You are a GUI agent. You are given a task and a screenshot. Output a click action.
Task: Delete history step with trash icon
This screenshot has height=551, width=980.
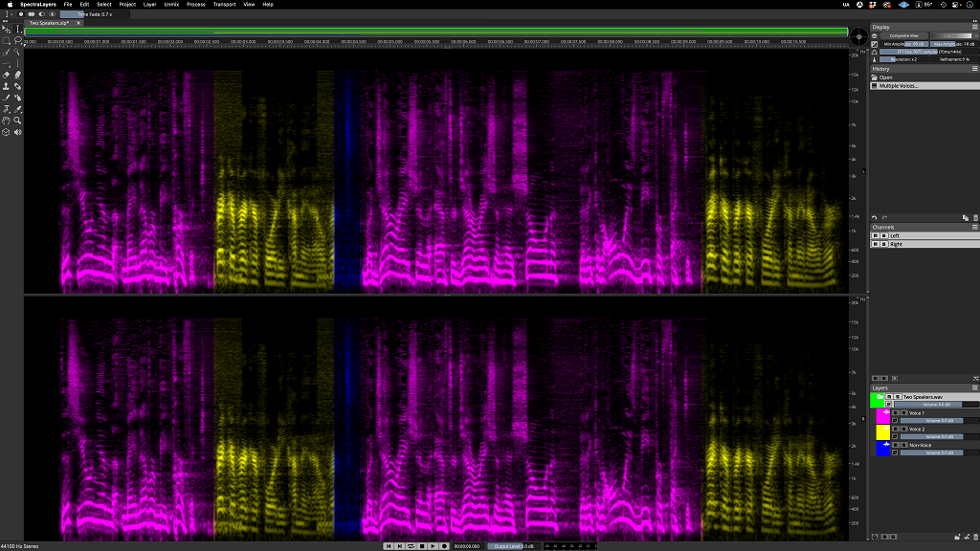click(x=975, y=217)
